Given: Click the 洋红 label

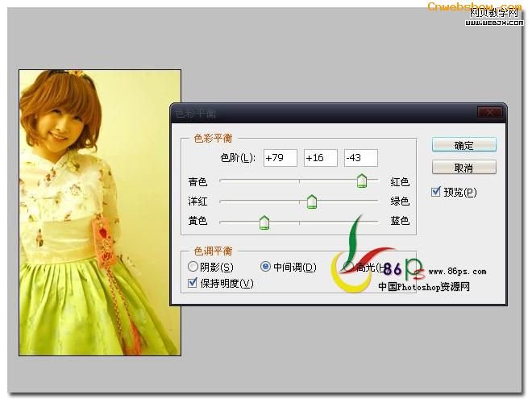Looking at the screenshot, I should 197,201.
